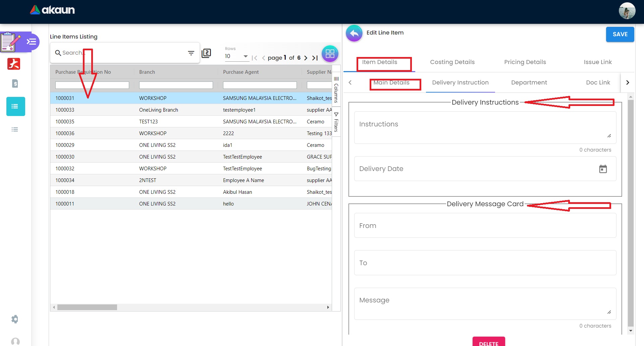The height and width of the screenshot is (346, 644).
Task: Open the search filter options icon
Action: 191,53
